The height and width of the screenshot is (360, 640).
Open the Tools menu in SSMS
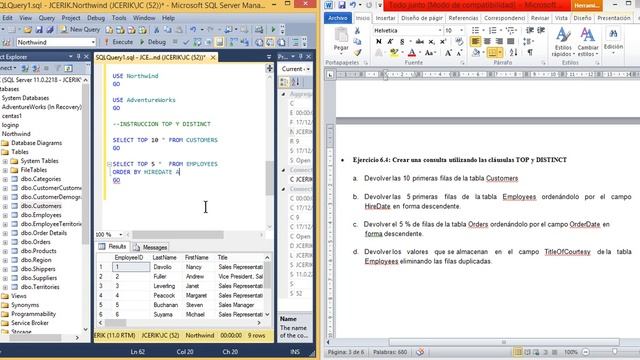click(119, 18)
